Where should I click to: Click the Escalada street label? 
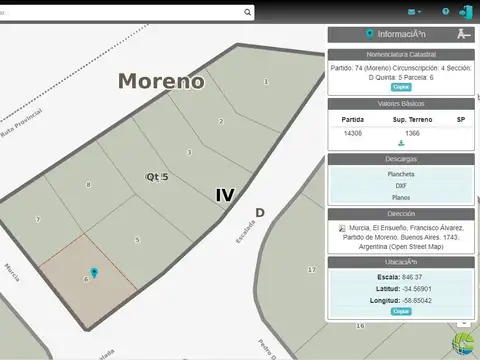246,232
